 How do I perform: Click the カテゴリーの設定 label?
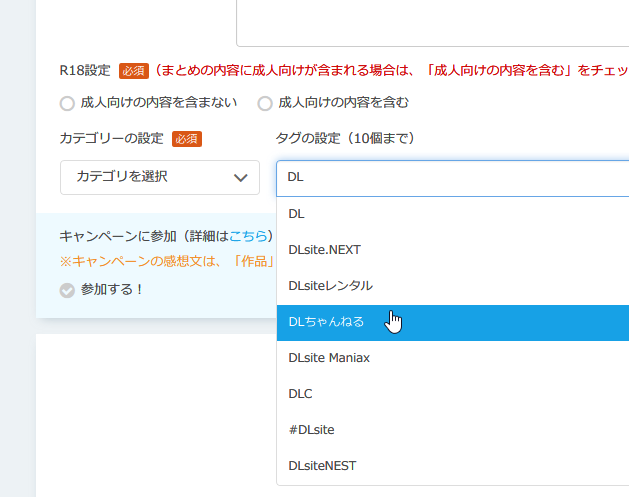[x=111, y=138]
